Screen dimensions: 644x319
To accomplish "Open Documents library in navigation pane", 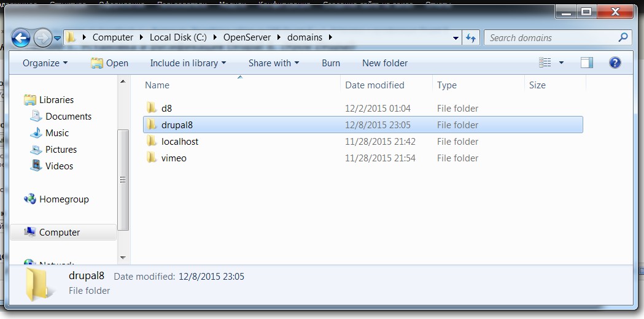I will (x=68, y=116).
